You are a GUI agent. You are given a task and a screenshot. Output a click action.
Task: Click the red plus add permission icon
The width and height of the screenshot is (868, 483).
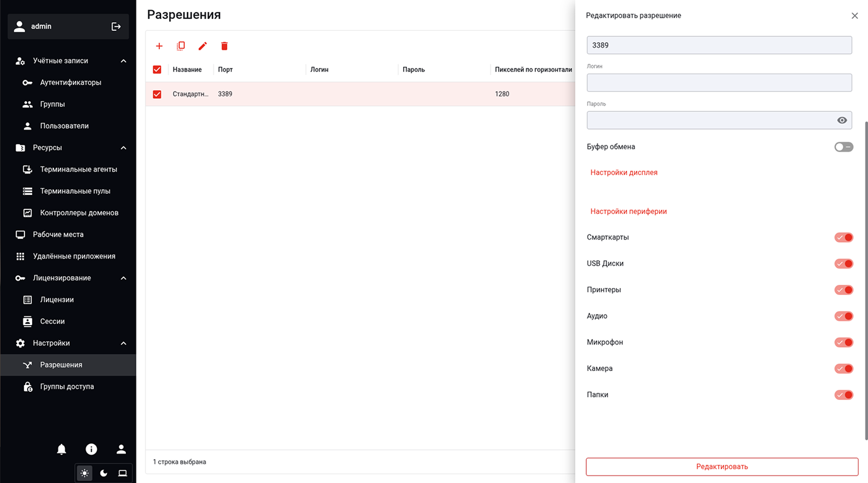point(159,46)
